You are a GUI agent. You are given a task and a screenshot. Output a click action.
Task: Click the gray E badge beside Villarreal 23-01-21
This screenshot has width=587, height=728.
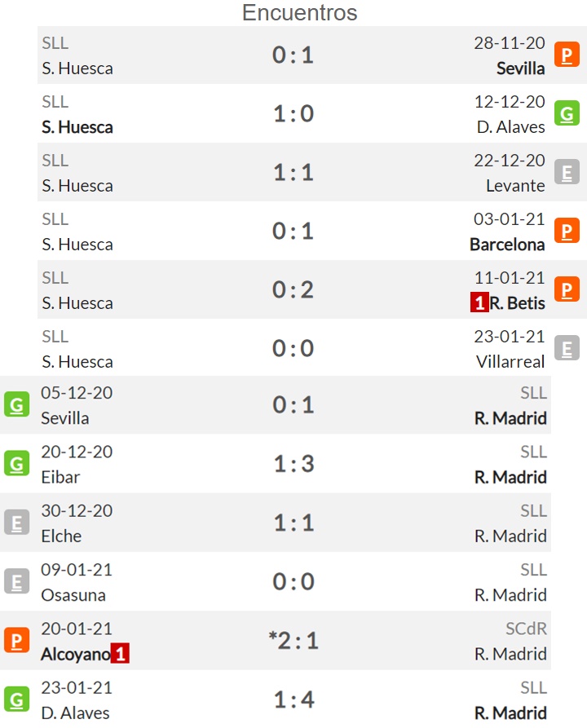pos(567,348)
